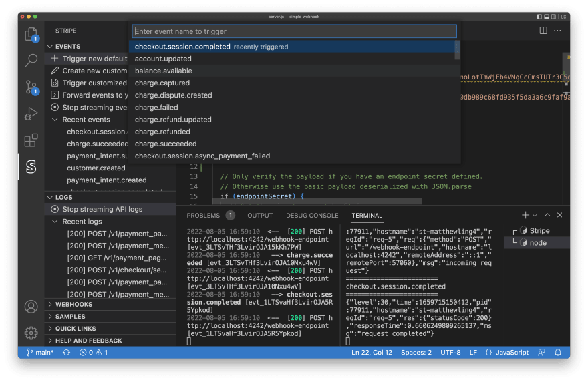Click Trigger customized event item
The height and width of the screenshot is (382, 588).
pyautogui.click(x=88, y=83)
